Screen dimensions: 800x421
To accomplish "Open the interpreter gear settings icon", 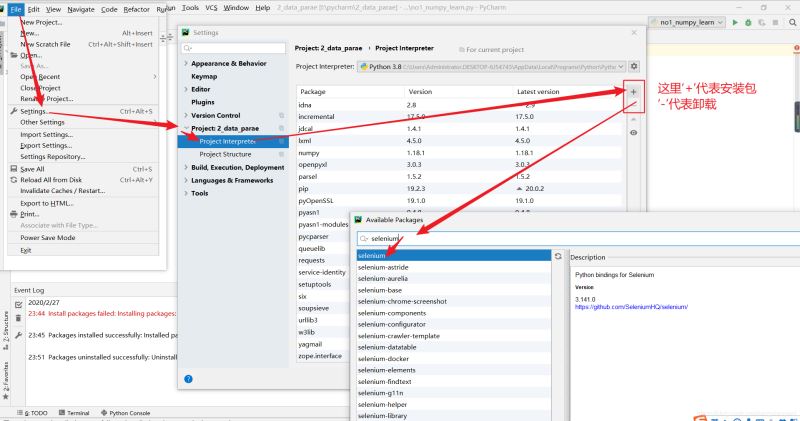I will [634, 66].
